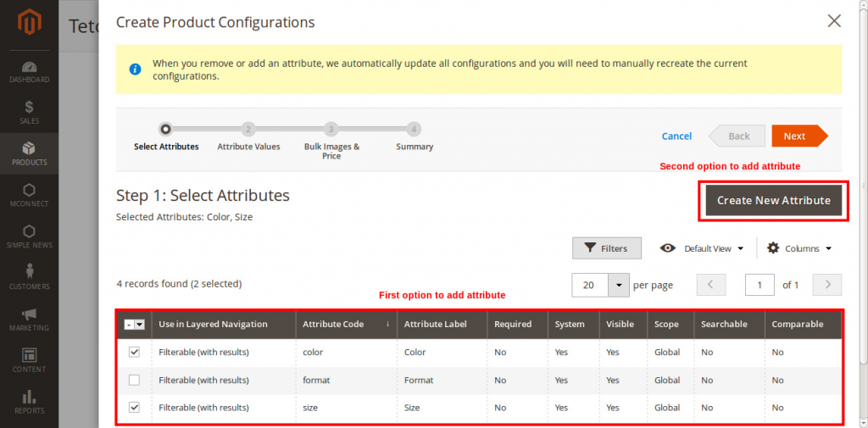This screenshot has width=868, height=428.
Task: Open the Marketing sidebar icon
Action: pos(29,319)
